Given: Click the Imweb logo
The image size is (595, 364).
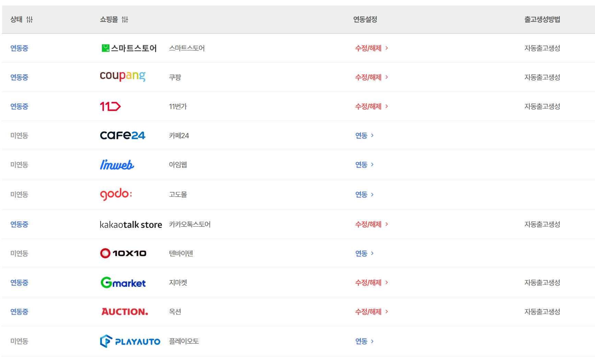Looking at the screenshot, I should (x=117, y=165).
